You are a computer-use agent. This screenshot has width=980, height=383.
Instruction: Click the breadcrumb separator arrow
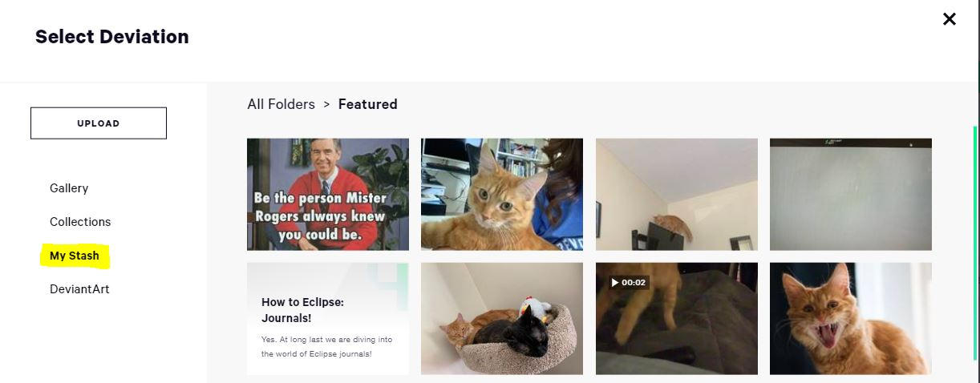326,104
